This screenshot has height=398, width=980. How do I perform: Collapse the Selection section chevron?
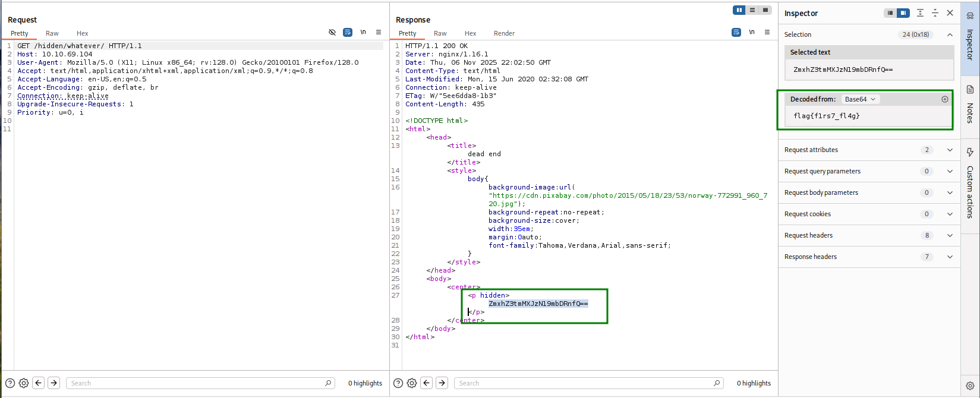point(950,34)
